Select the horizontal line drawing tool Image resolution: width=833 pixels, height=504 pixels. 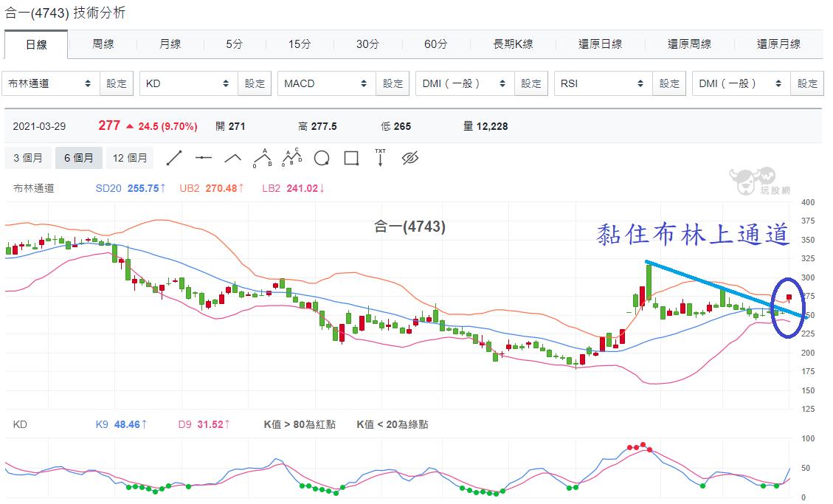pyautogui.click(x=204, y=158)
